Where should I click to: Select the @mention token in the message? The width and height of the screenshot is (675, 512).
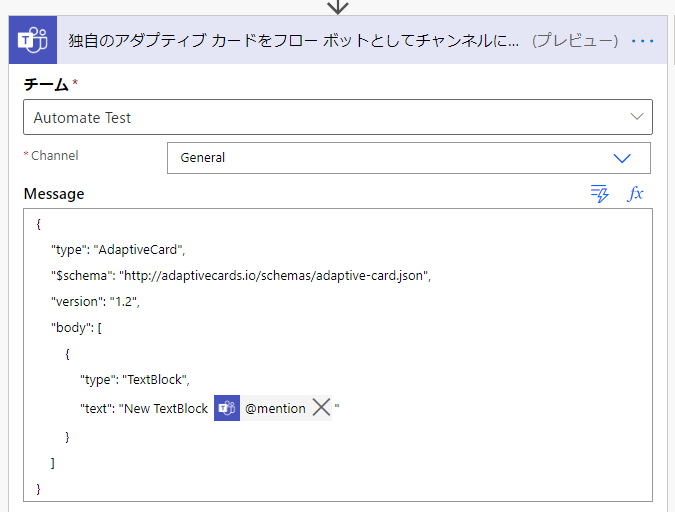pyautogui.click(x=275, y=408)
